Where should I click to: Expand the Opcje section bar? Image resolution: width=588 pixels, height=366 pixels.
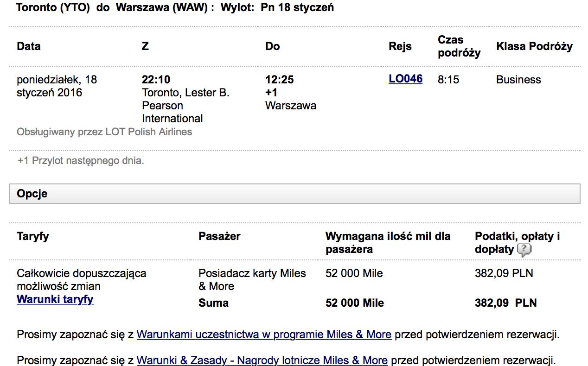click(294, 194)
